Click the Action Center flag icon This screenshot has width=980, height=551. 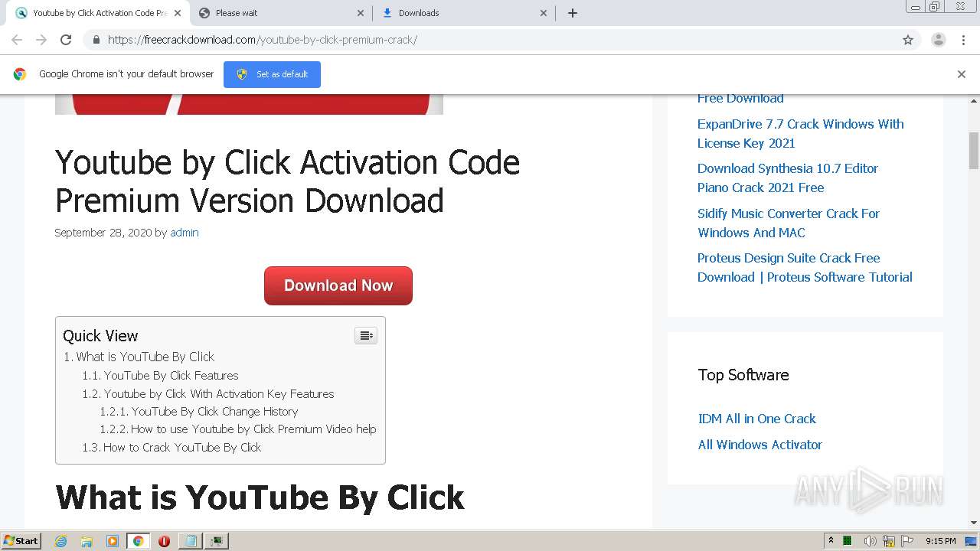[907, 541]
